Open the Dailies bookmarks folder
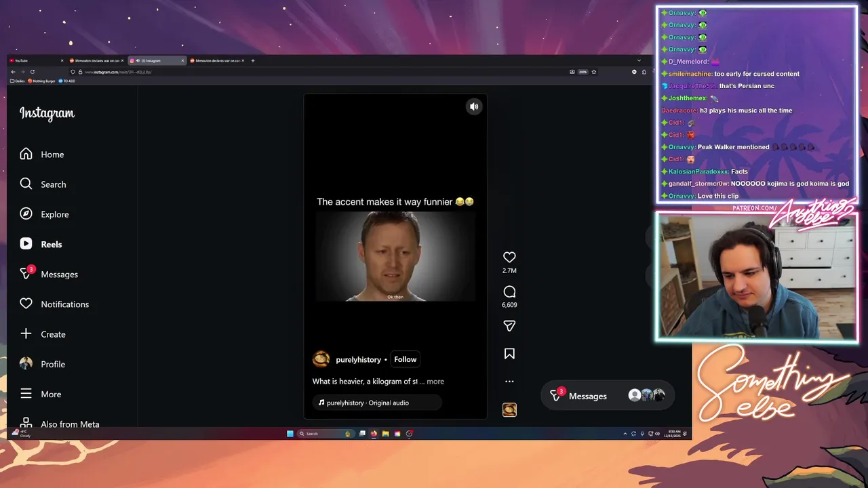This screenshot has height=488, width=868. [x=18, y=81]
